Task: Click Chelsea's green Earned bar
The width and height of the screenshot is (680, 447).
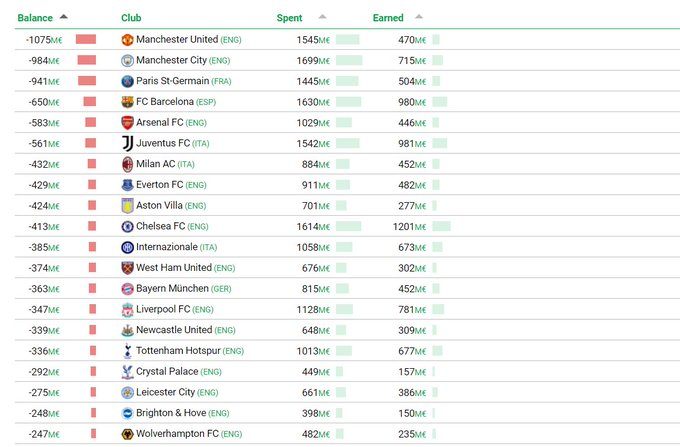Action: coord(441,226)
